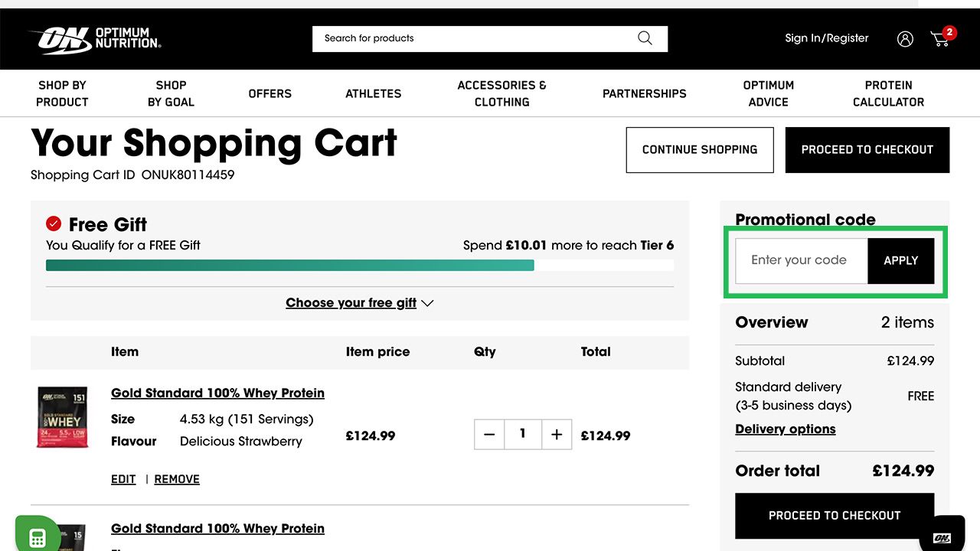Click the Subtotal £124.99 value

click(x=910, y=361)
